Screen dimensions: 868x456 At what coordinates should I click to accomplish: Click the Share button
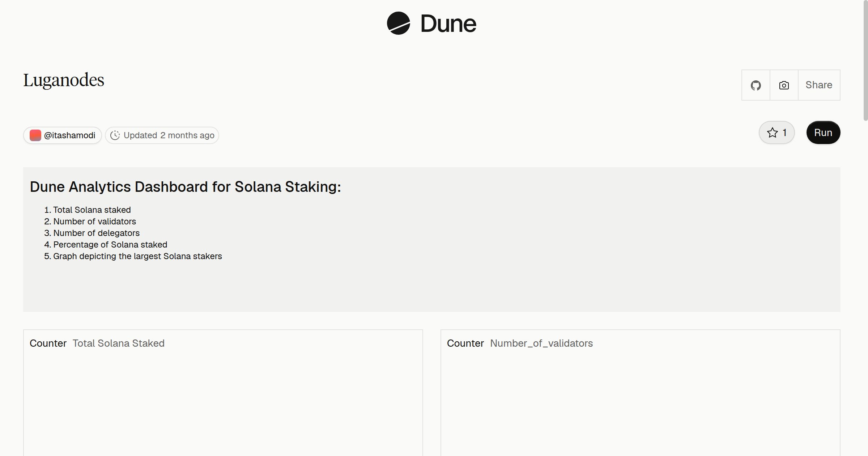[x=819, y=85]
